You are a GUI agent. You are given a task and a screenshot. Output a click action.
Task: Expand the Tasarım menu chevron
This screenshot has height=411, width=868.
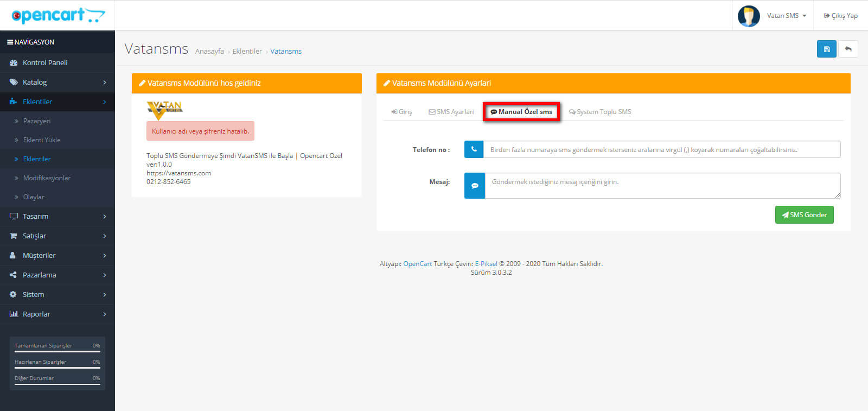(105, 217)
